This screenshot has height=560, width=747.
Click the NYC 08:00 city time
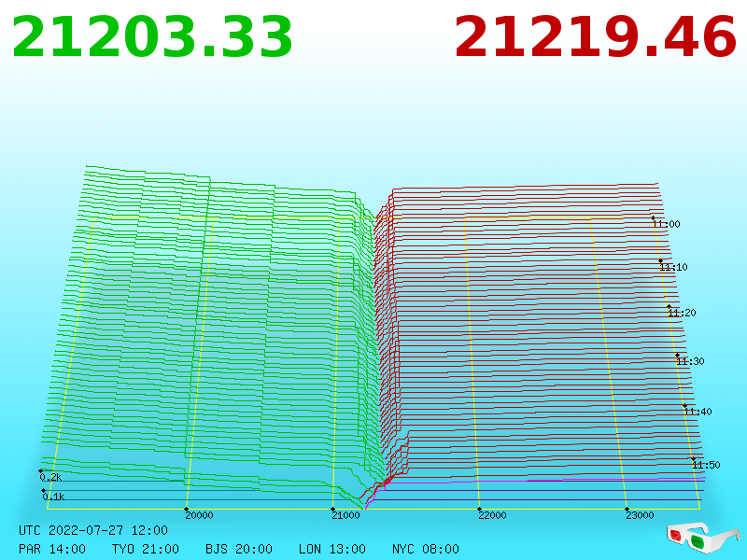pos(426,549)
